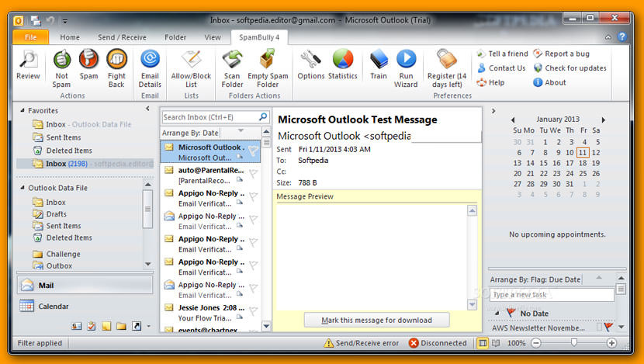Click Check for updates
Screen dimensions: 644x364
(570, 68)
